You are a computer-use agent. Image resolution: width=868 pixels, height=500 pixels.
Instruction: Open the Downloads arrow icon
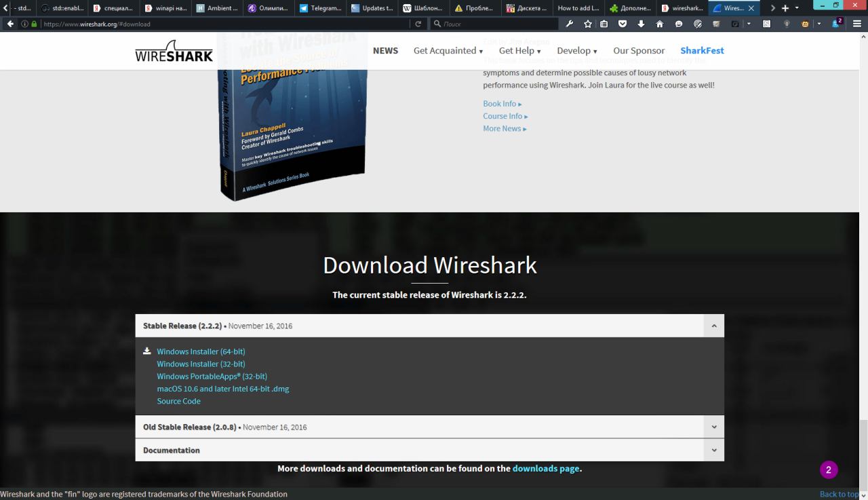[x=641, y=24]
